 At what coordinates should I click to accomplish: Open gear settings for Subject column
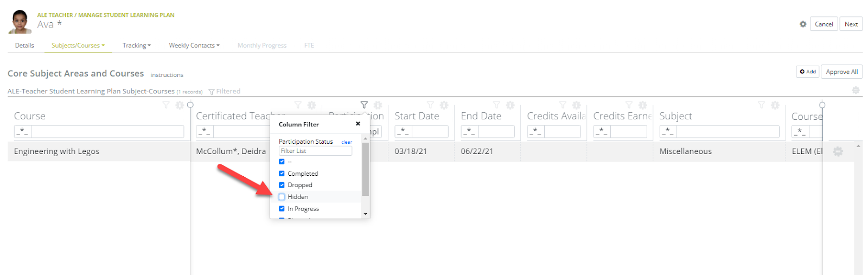click(775, 105)
